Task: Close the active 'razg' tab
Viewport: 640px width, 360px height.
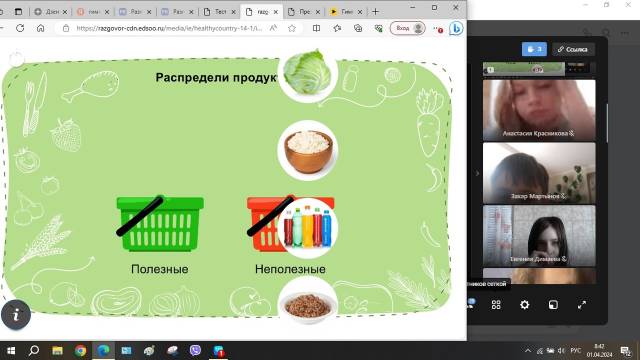Action: pos(276,12)
